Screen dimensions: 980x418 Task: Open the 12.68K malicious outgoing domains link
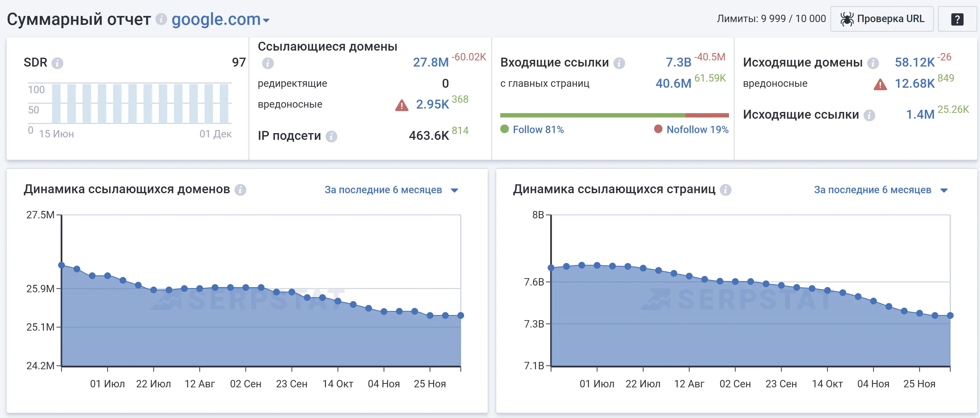click(915, 83)
